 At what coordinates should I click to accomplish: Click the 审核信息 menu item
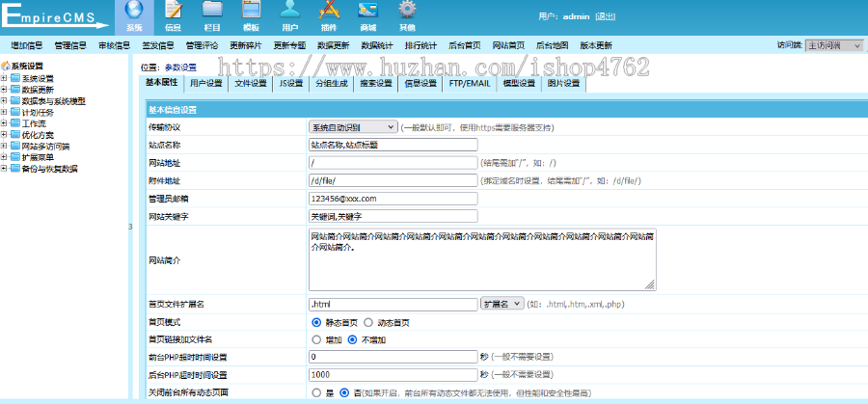tap(114, 46)
